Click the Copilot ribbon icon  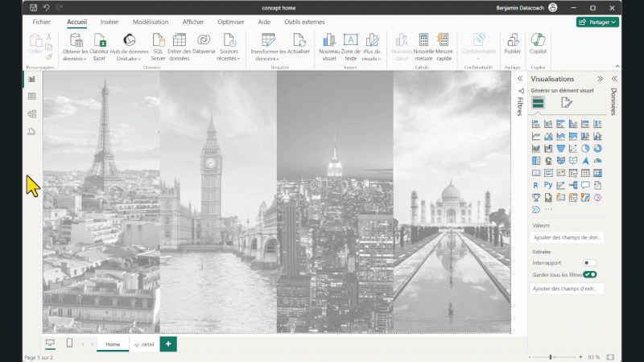tap(538, 44)
